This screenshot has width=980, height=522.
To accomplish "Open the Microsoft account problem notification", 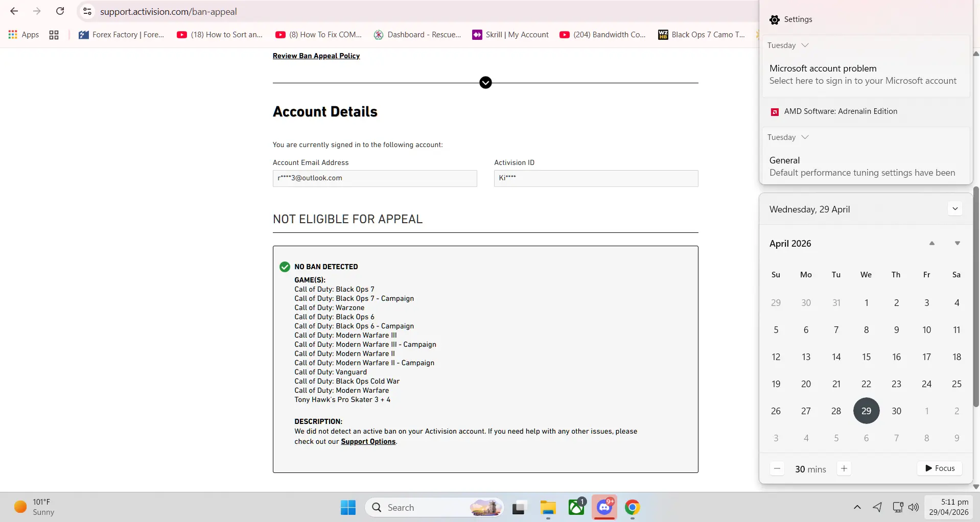I will (866, 75).
